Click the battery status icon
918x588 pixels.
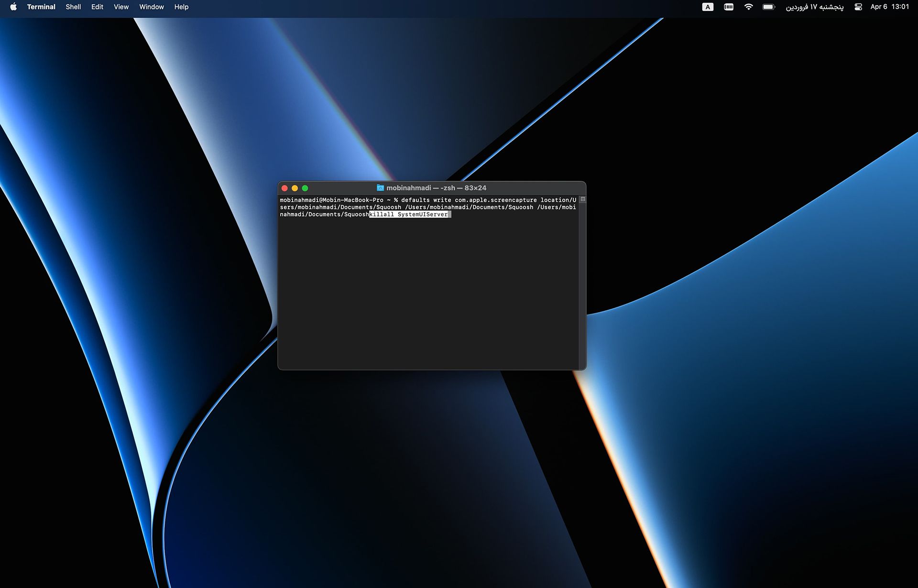pos(769,7)
